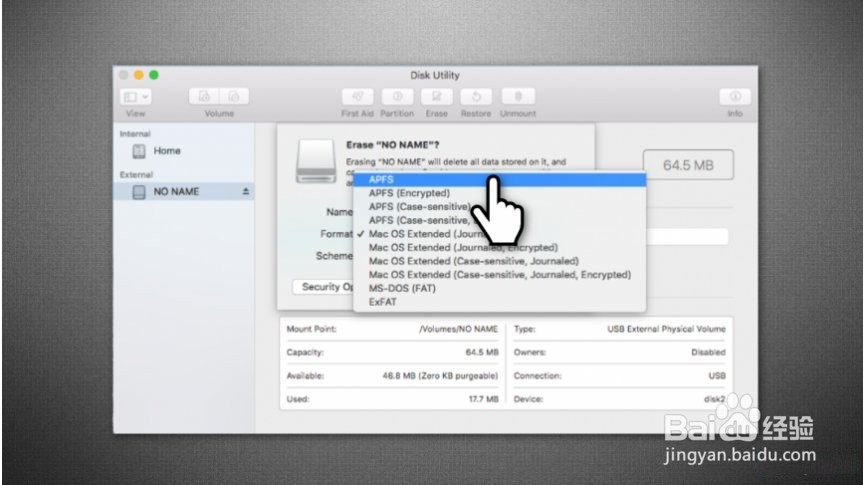Image resolution: width=865 pixels, height=485 pixels.
Task: Select Mac OS Extended (Case-sensitive, Journaled, Encrypted)
Action: tap(499, 275)
